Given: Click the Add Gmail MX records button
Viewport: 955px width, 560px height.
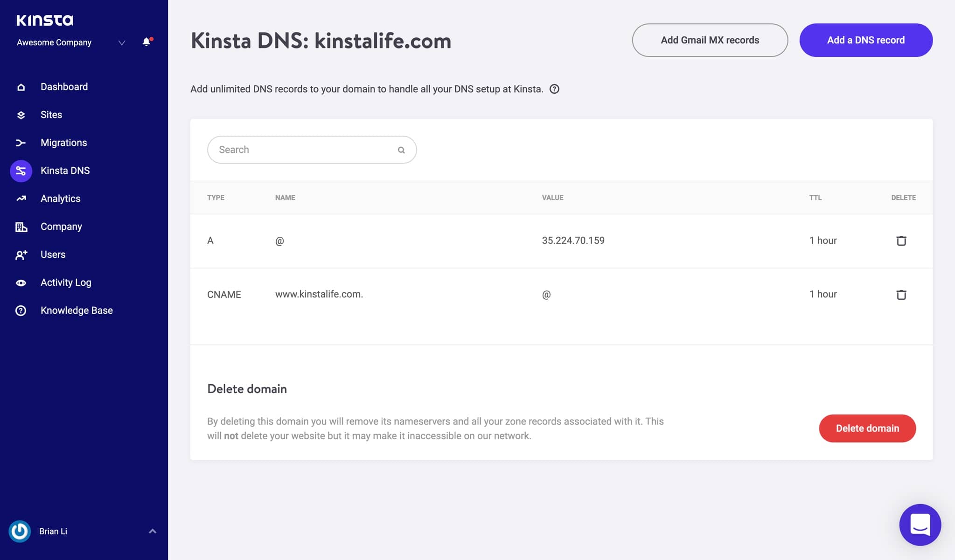Looking at the screenshot, I should tap(710, 40).
